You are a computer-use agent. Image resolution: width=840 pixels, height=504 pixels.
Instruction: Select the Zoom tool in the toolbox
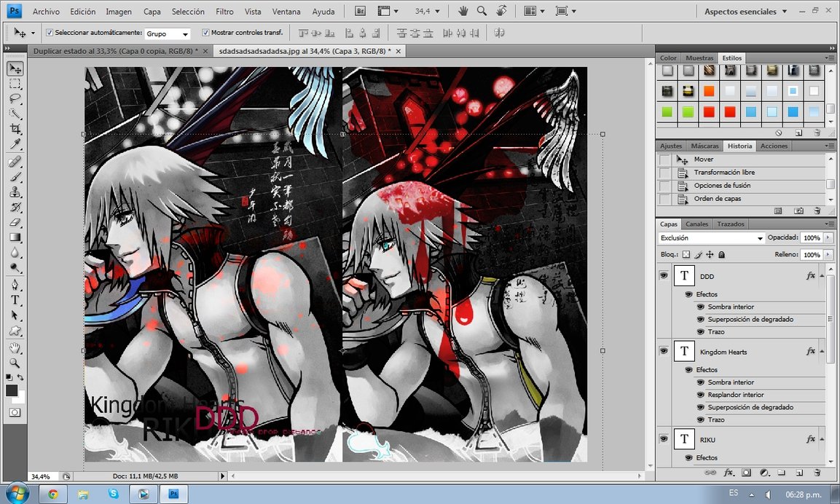(15, 363)
